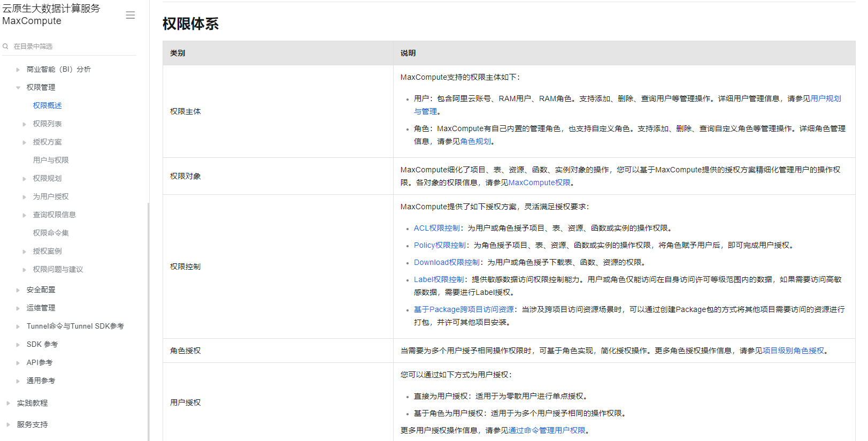Expand the 服务支持 arrow

pyautogui.click(x=8, y=425)
